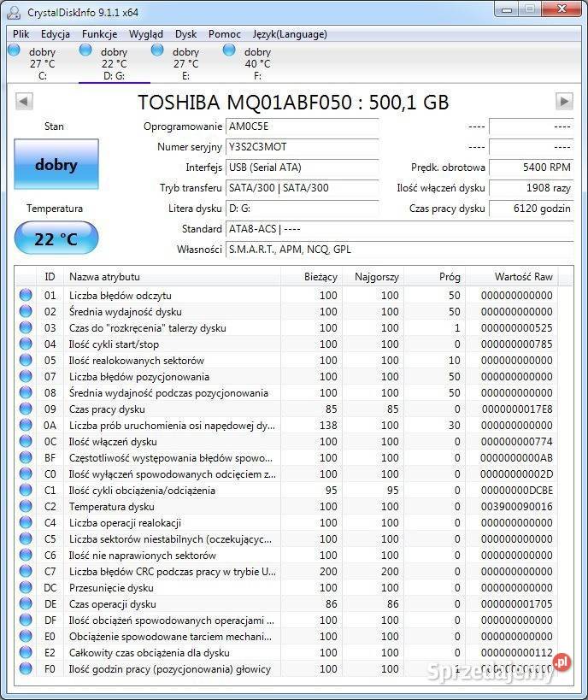Select the F: drive tab at 40 °C

(257, 63)
